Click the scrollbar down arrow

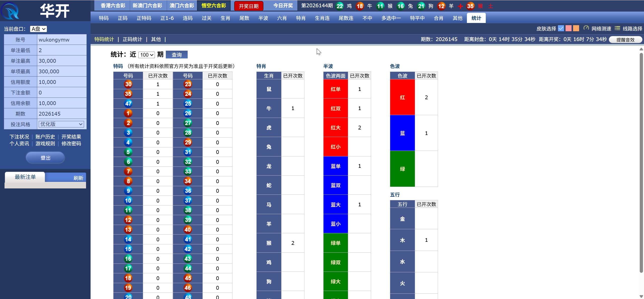[641, 296]
